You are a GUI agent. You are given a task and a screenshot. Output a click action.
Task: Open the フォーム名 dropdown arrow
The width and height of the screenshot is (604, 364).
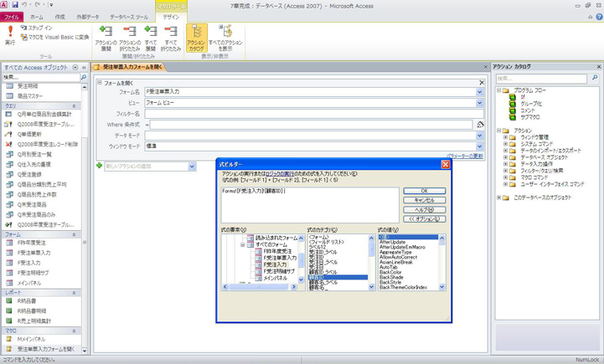[479, 92]
